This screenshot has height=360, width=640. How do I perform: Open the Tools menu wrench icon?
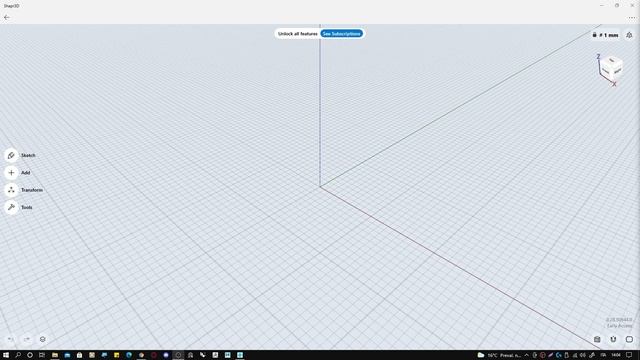[x=11, y=207]
